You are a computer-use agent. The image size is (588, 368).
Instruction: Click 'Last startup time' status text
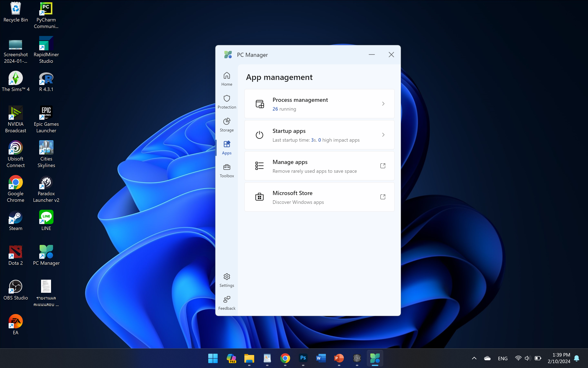tap(316, 140)
